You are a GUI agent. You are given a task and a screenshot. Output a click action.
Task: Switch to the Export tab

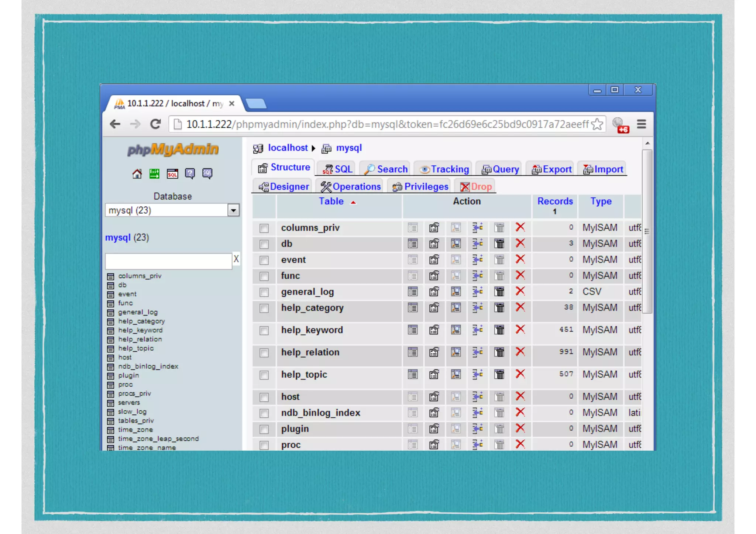(x=552, y=169)
